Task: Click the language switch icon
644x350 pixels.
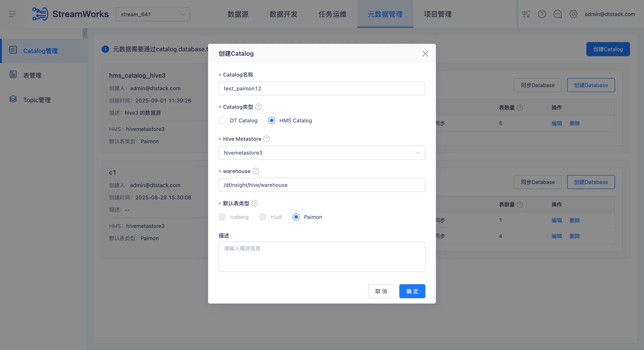Action: click(526, 14)
